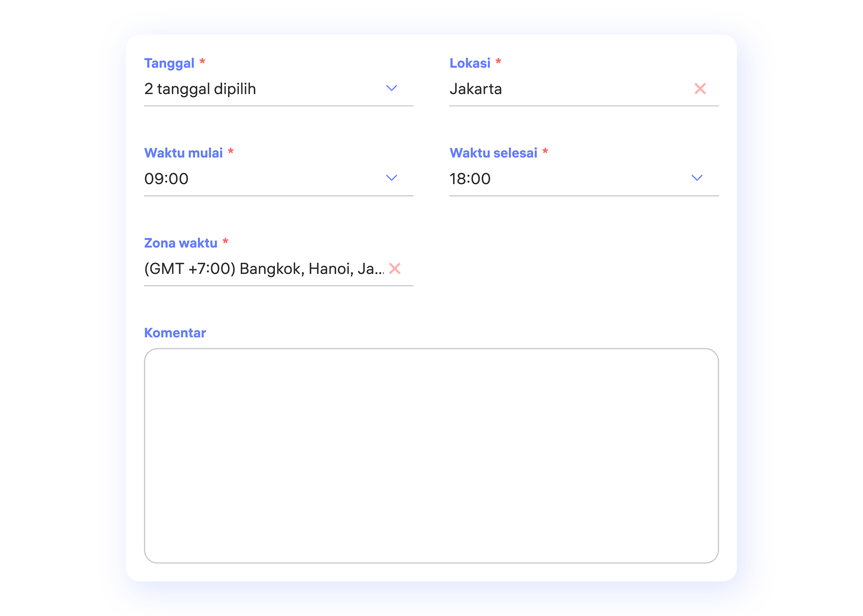Click the 09:00 start time value
This screenshot has width=863, height=616.
coord(166,178)
